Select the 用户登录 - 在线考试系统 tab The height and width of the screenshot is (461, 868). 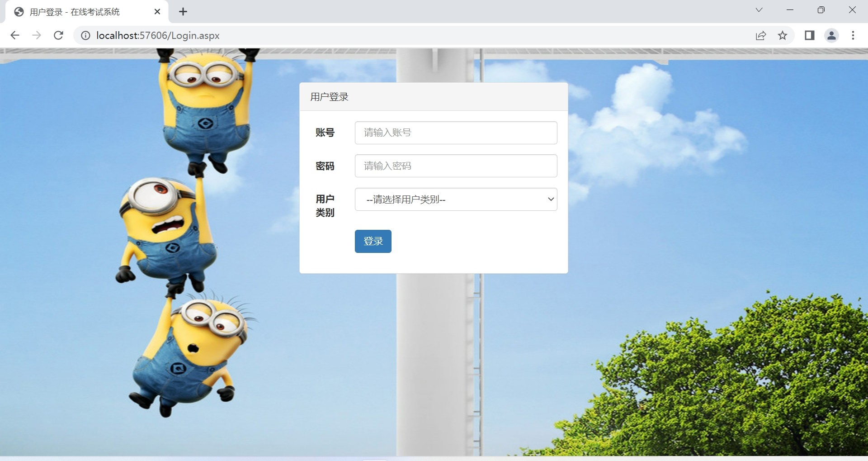click(x=87, y=12)
